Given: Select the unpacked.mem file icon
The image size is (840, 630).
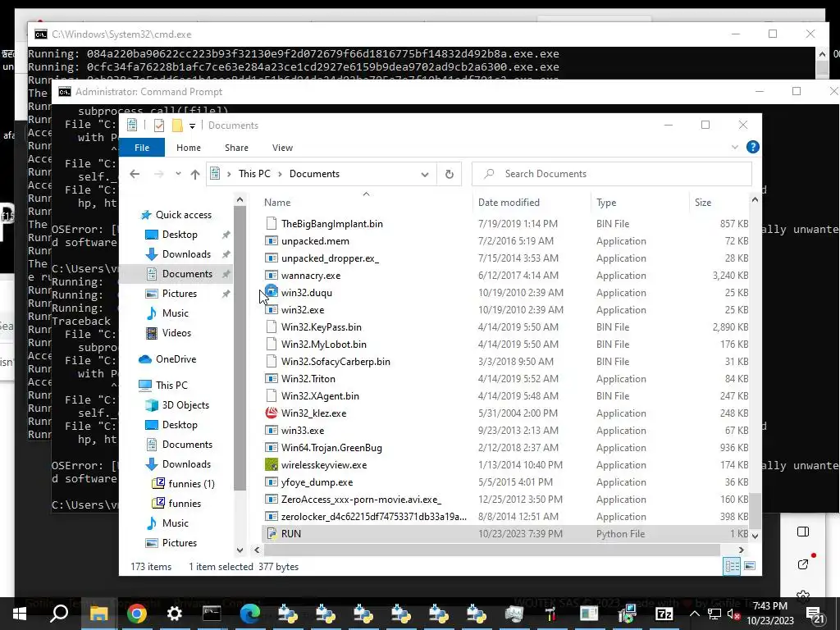Looking at the screenshot, I should click(272, 241).
